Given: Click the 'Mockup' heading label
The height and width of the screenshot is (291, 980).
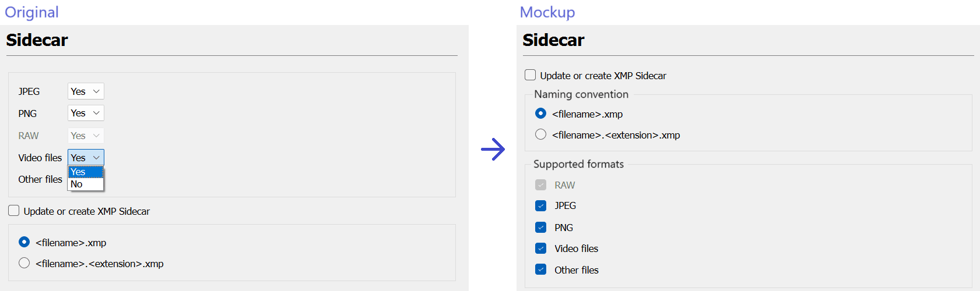Looking at the screenshot, I should pos(547,12).
